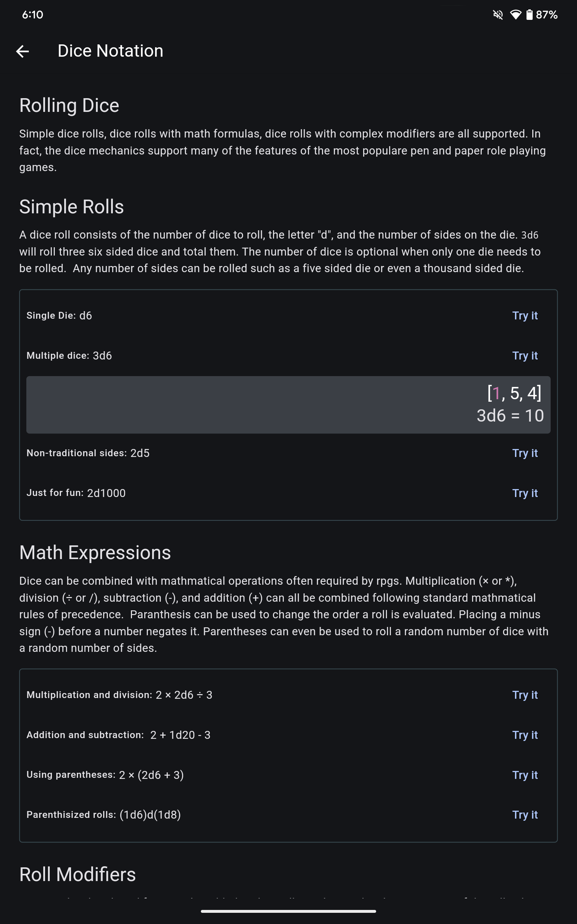577x924 pixels.
Task: Click the Simple Rolls heading
Action: tap(71, 206)
